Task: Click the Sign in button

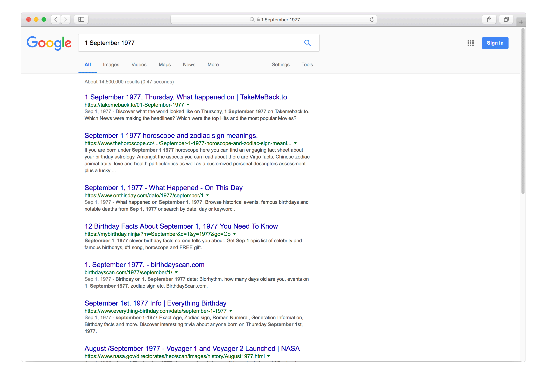Action: point(495,43)
